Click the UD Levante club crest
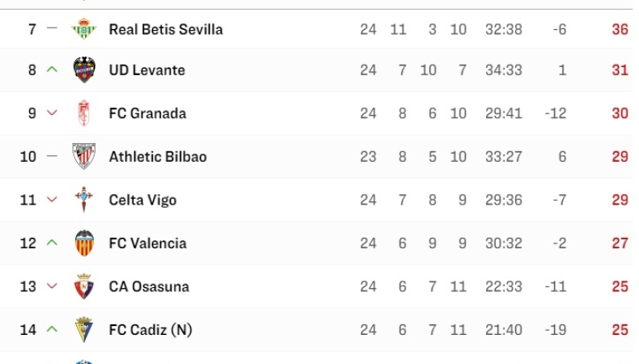The height and width of the screenshot is (364, 639). pos(84,70)
